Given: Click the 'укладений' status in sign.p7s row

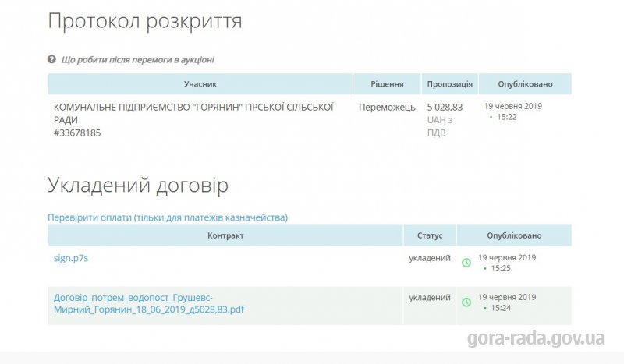Looking at the screenshot, I should click(x=430, y=258).
